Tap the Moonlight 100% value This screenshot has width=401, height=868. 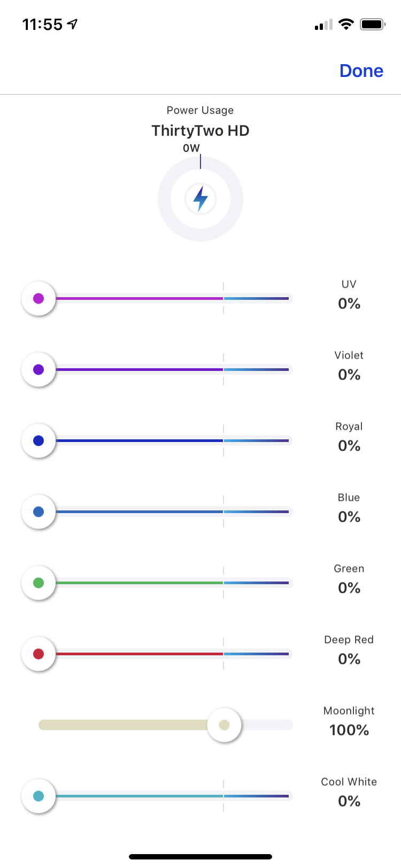pyautogui.click(x=349, y=730)
